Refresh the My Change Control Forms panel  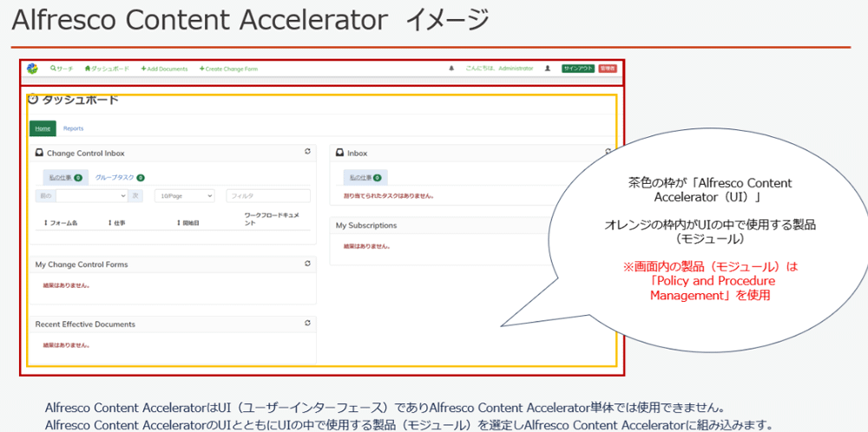pyautogui.click(x=307, y=264)
